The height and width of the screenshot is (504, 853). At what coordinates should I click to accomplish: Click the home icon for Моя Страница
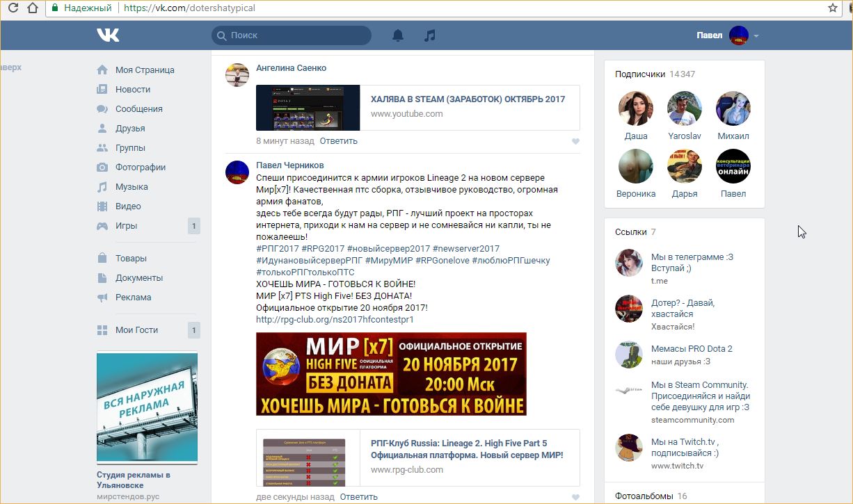102,70
